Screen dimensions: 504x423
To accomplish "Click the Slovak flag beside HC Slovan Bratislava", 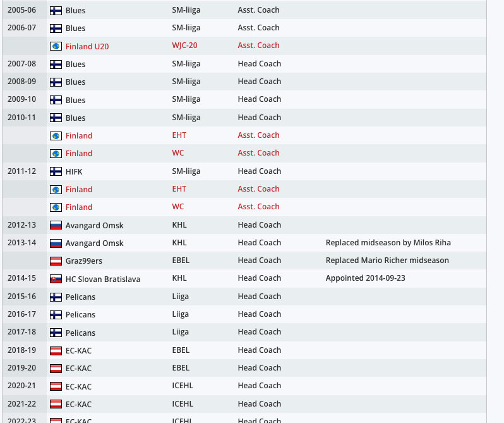I will click(56, 279).
